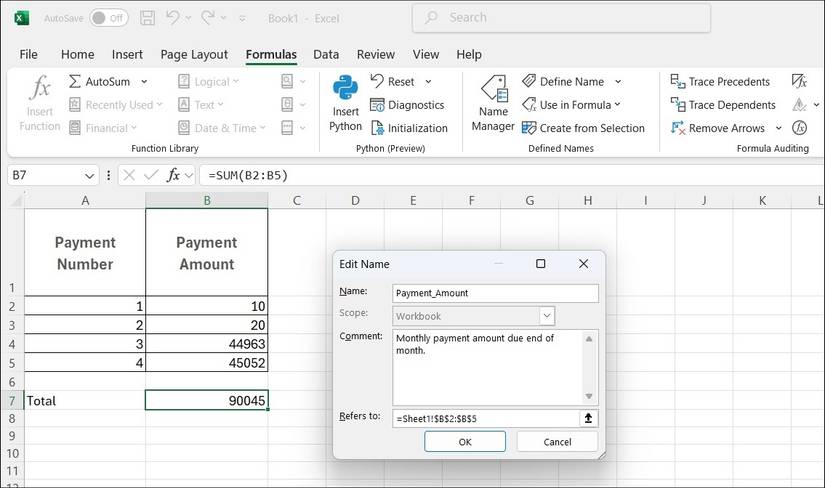Click Insert Python button
The height and width of the screenshot is (488, 825).
click(x=345, y=103)
